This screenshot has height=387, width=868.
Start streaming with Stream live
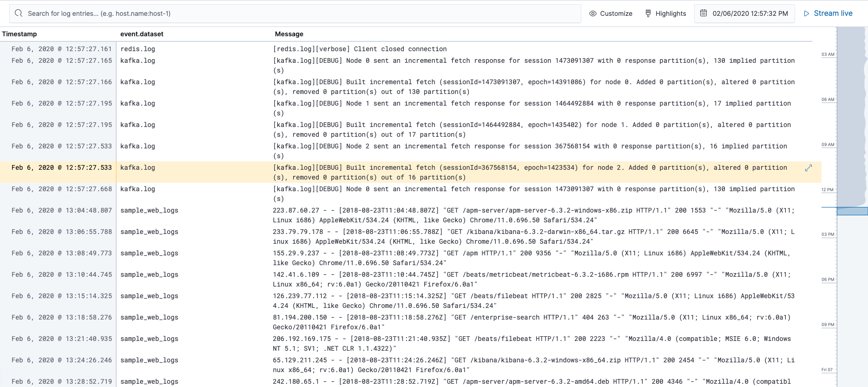pos(828,13)
